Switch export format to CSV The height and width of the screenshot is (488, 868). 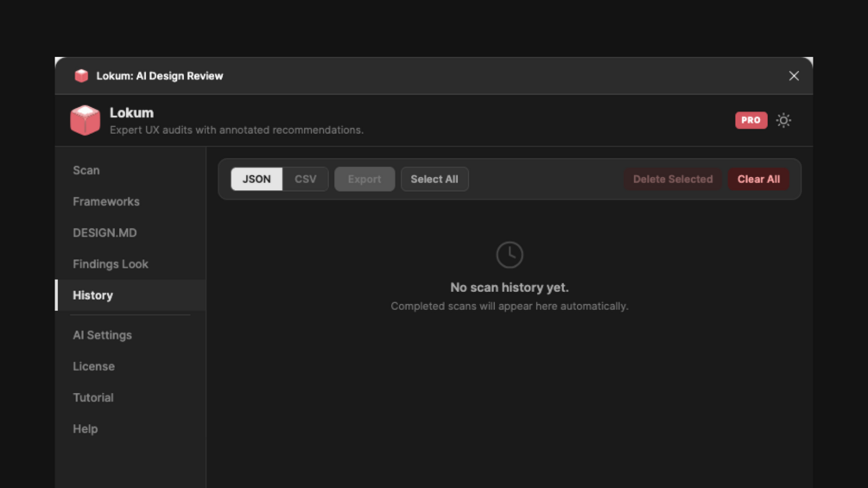(x=306, y=180)
